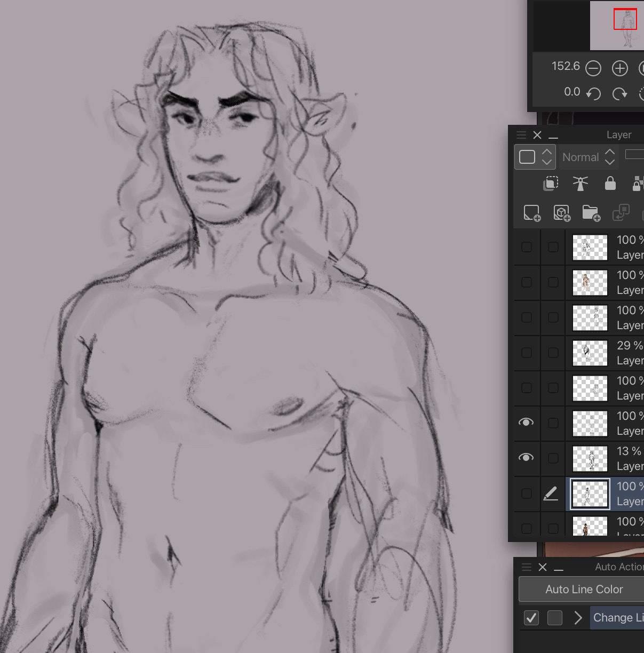Image resolution: width=644 pixels, height=653 pixels.
Task: Expand the Change Line auto action
Action: pyautogui.click(x=578, y=618)
